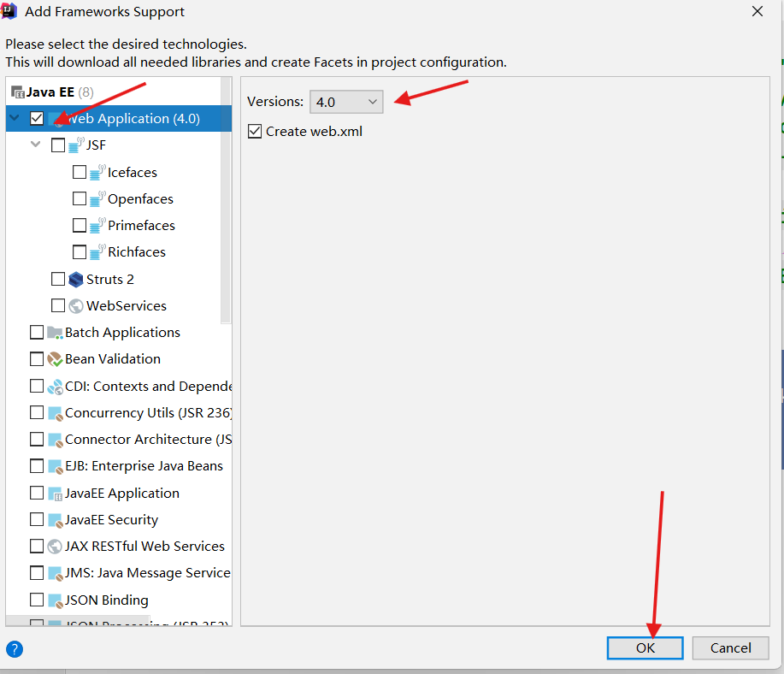The height and width of the screenshot is (674, 784).
Task: Click the Bean Validation icon
Action: click(x=55, y=359)
